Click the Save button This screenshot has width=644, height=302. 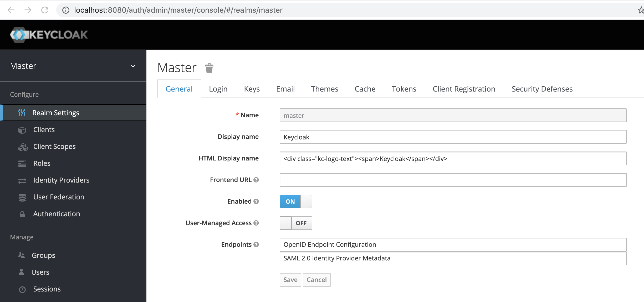click(x=290, y=280)
